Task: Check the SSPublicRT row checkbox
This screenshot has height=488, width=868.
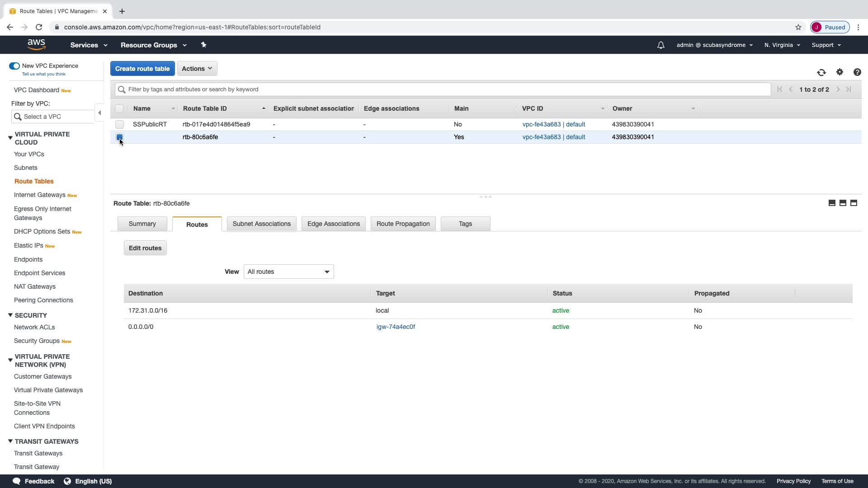Action: coord(119,124)
